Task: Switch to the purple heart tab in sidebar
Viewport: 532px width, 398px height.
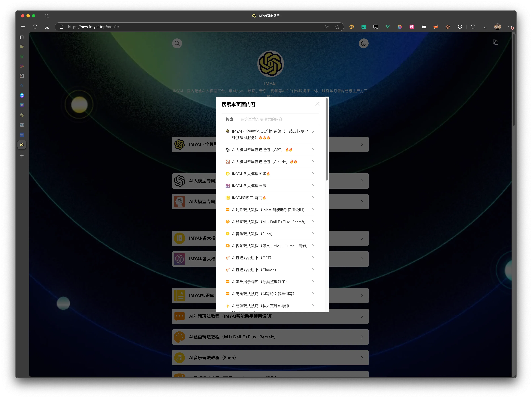Action: (x=22, y=105)
